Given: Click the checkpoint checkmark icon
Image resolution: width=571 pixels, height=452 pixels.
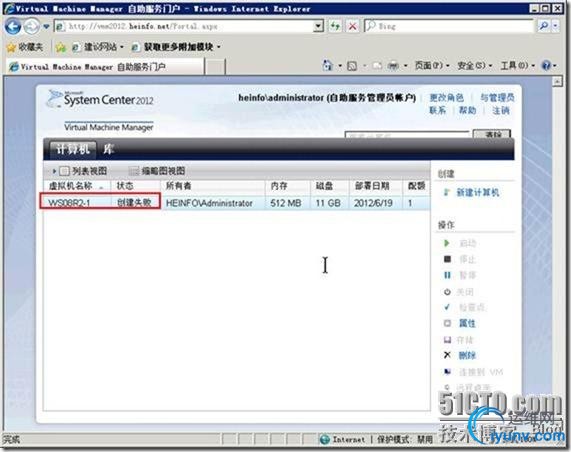Looking at the screenshot, I should click(x=447, y=307).
